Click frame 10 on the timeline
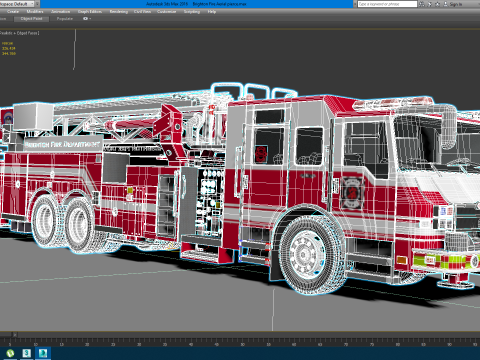The width and height of the screenshot is (480, 360). tap(35, 344)
